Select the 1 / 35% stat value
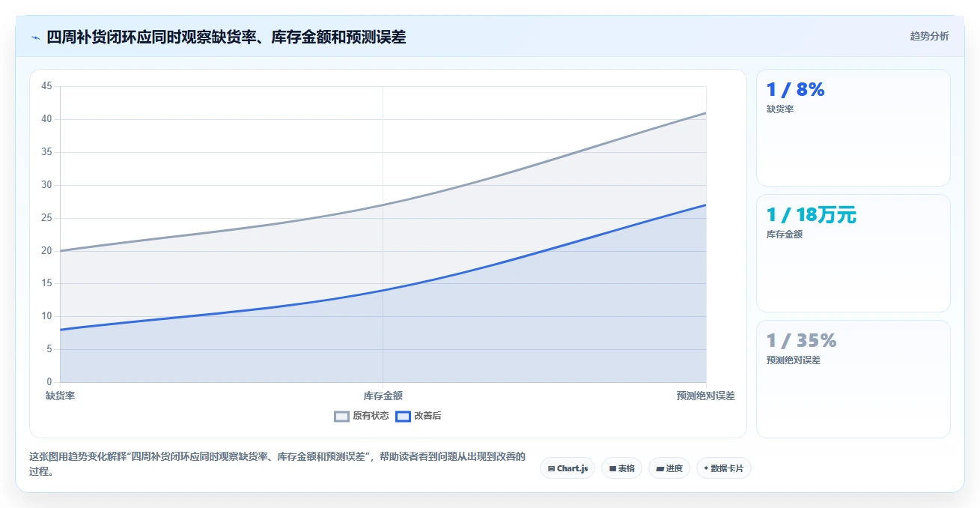This screenshot has height=508, width=980. 801,341
